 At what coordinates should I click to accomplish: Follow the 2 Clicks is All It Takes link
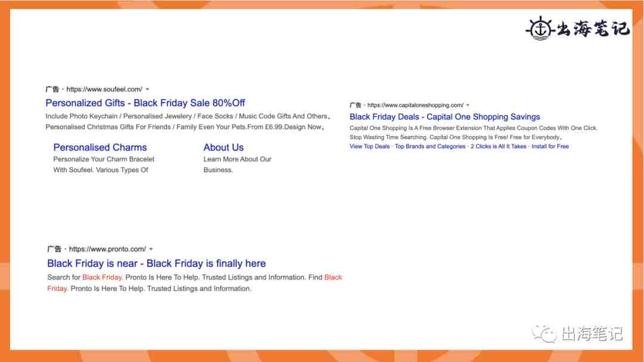click(x=498, y=146)
